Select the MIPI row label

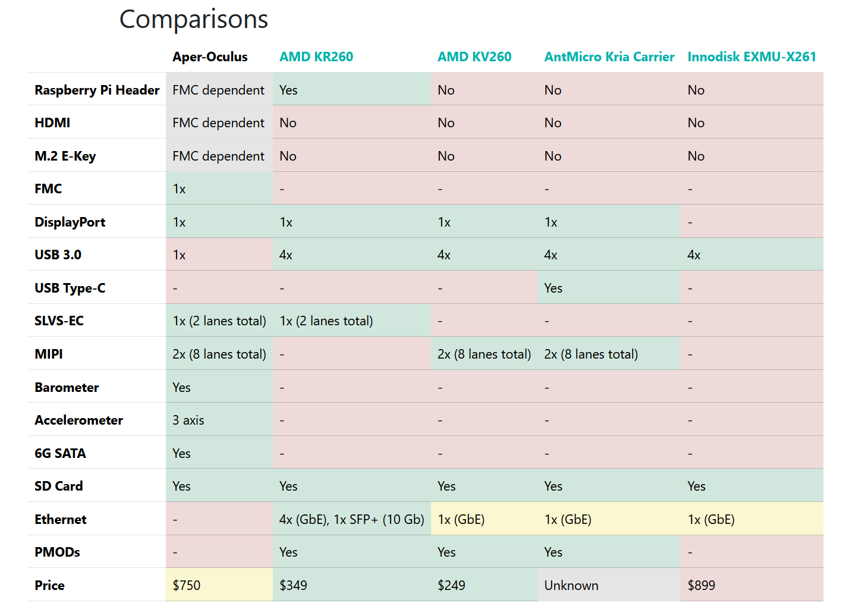pos(49,354)
